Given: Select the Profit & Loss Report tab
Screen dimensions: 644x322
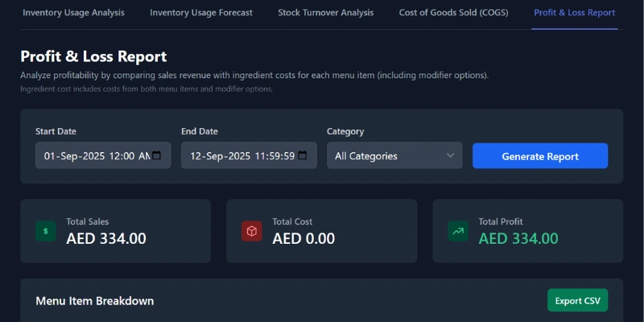Looking at the screenshot, I should (x=574, y=13).
